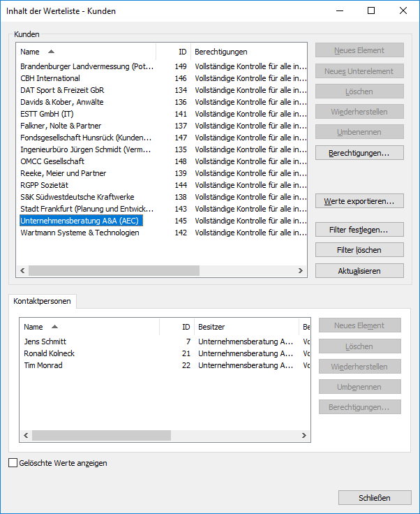Select Wartmann Systeme & Technologien row

pos(80,233)
